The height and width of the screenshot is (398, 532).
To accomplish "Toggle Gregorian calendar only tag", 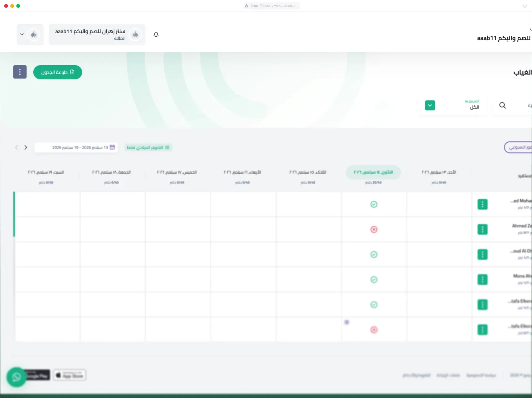I will tap(148, 148).
